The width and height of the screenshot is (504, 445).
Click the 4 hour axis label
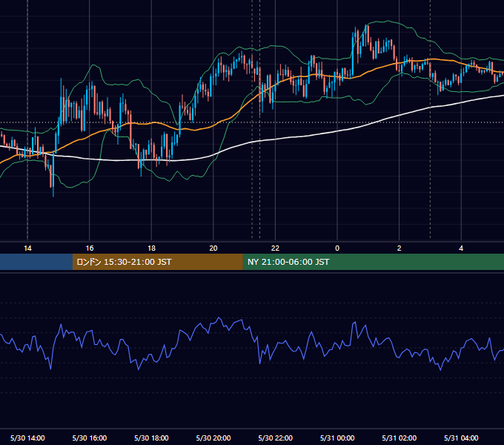(461, 248)
